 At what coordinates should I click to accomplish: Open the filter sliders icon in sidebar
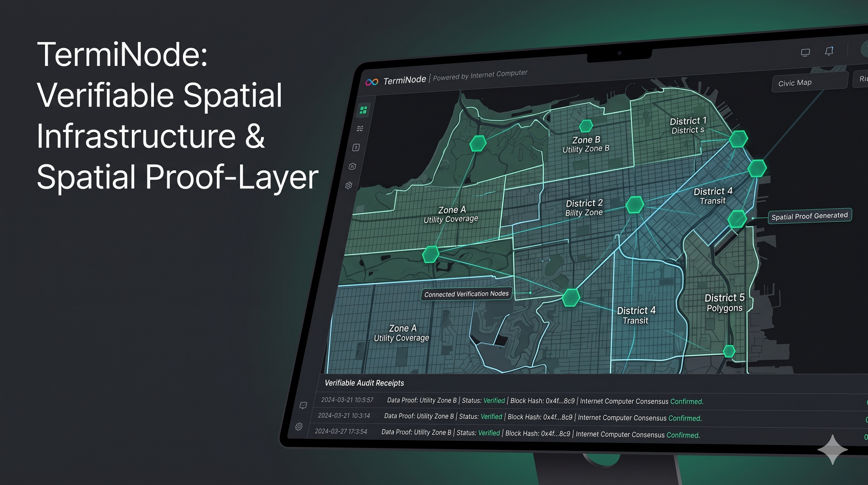click(x=360, y=129)
